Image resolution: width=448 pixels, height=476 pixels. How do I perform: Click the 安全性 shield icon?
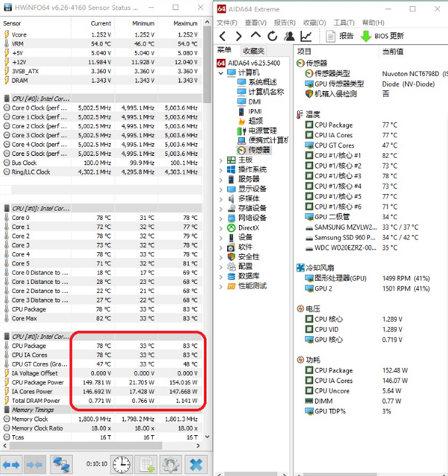click(x=231, y=257)
